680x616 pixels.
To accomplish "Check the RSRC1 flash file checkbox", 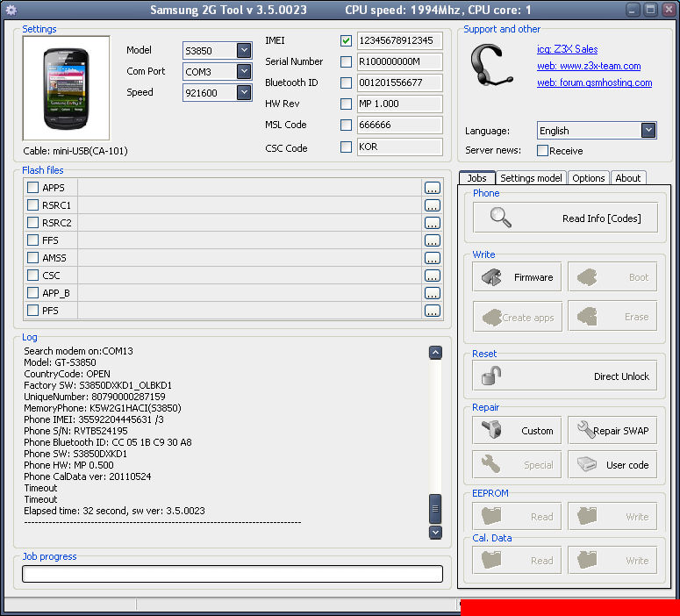I will coord(33,204).
